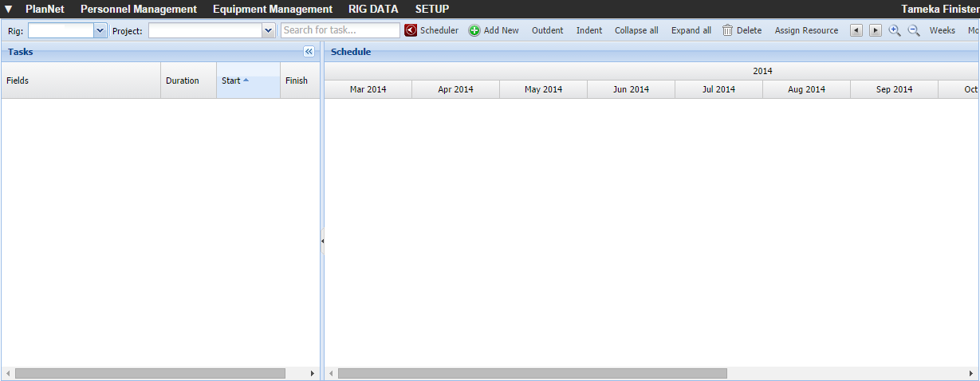Viewport: 980px width, 381px height.
Task: Click the Delete trash can icon
Action: 727,30
